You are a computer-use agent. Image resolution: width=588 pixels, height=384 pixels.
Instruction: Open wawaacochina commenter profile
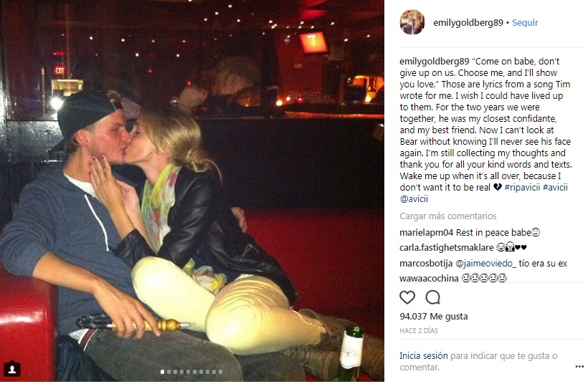[429, 279]
